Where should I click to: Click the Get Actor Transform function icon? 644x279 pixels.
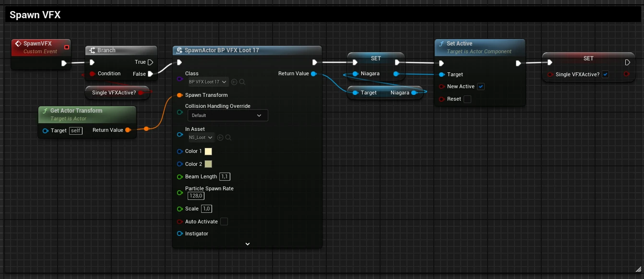point(46,111)
